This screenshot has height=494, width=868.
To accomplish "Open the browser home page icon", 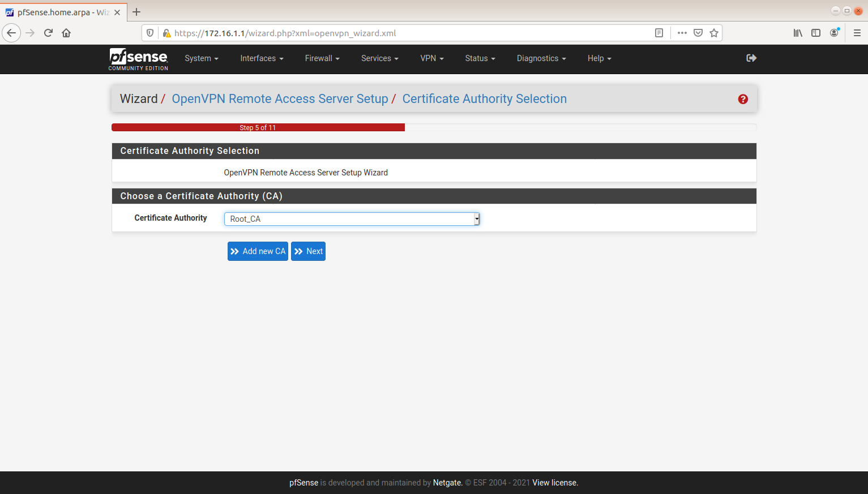I will 66,33.
